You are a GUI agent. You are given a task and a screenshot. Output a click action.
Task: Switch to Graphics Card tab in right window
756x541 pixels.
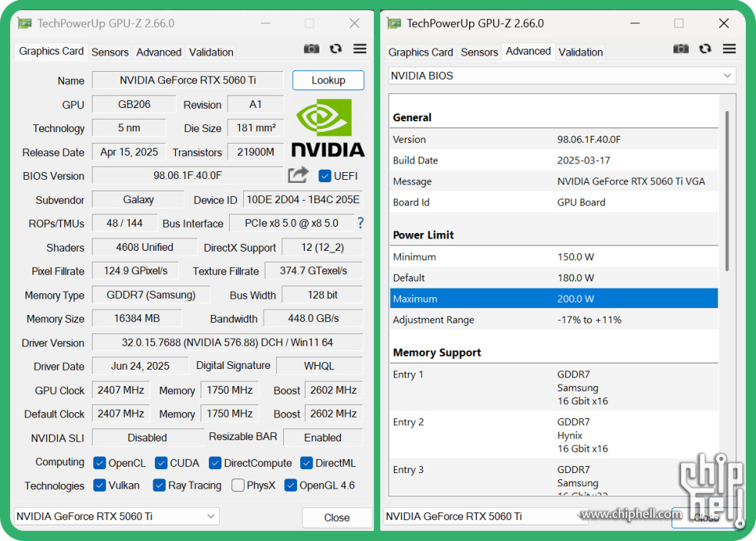(420, 52)
